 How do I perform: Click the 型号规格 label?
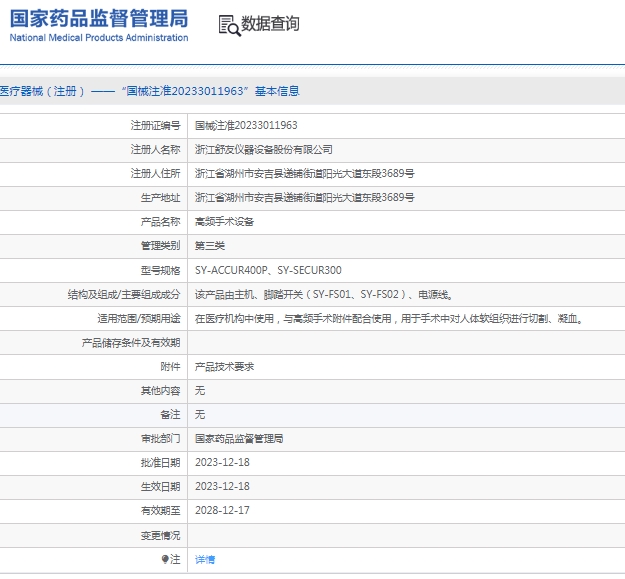click(x=160, y=271)
